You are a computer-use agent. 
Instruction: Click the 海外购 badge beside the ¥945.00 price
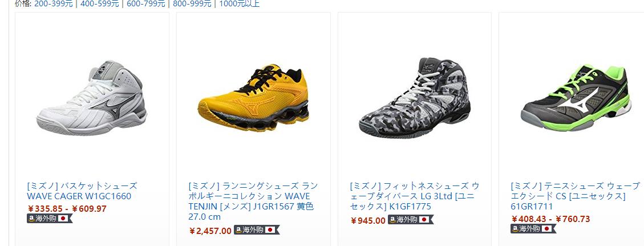point(411,220)
